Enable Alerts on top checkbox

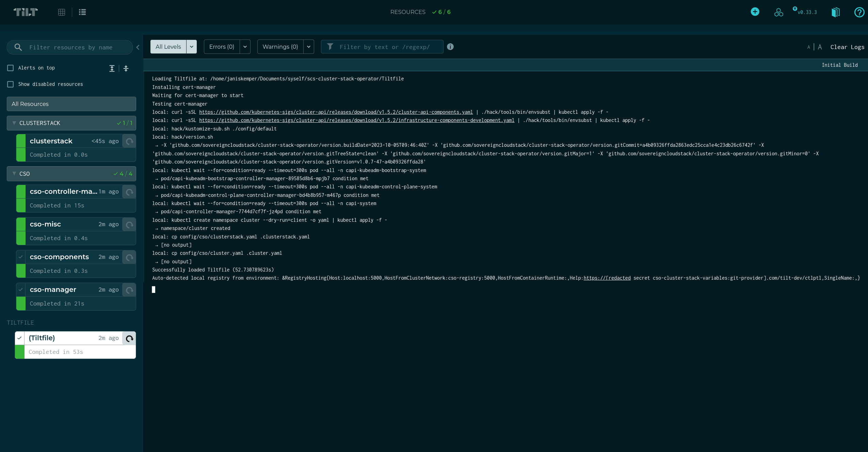[x=11, y=68]
